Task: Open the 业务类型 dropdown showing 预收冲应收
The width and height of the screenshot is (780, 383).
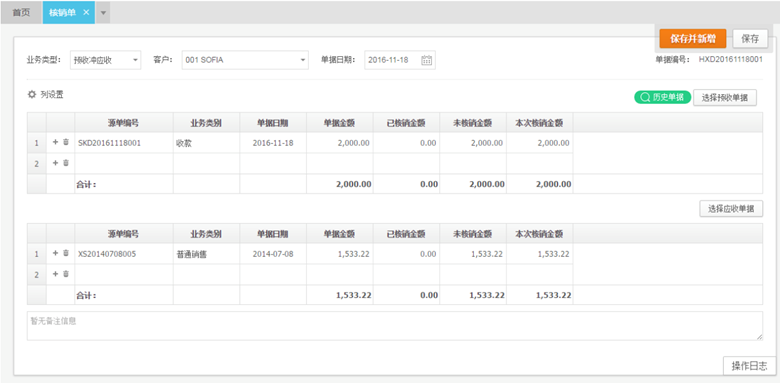Action: (105, 60)
